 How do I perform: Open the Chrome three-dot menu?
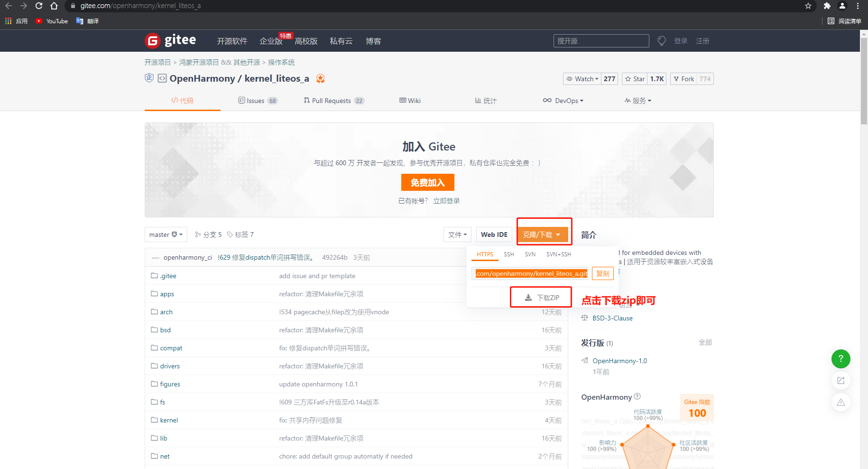(858, 6)
